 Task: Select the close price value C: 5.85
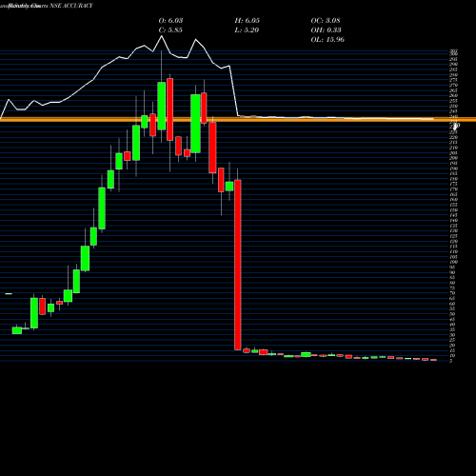pyautogui.click(x=170, y=30)
